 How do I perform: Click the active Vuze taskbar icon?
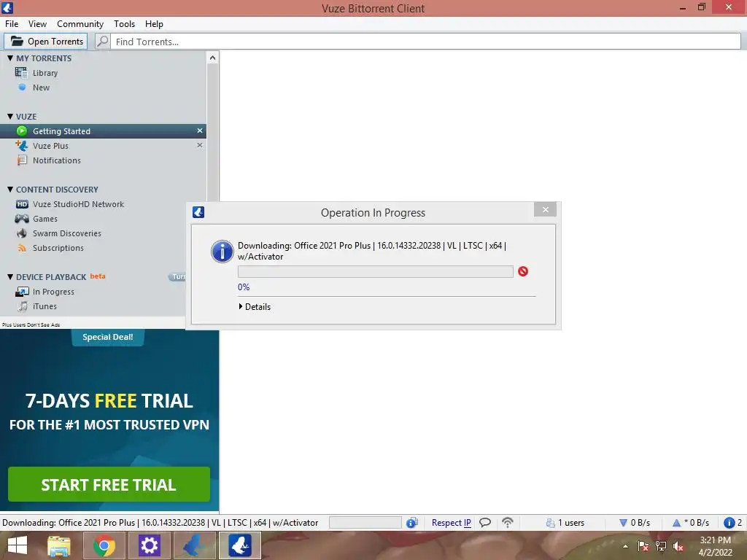coord(240,545)
